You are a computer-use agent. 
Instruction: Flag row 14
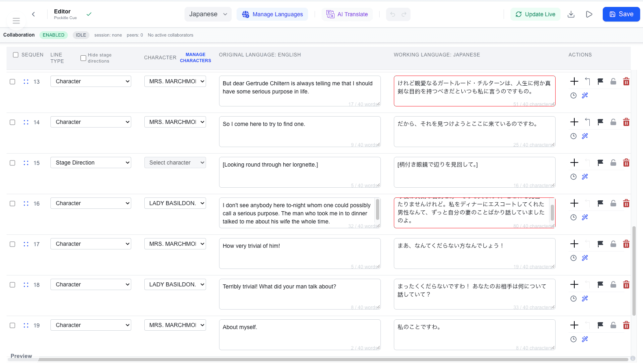(x=600, y=122)
